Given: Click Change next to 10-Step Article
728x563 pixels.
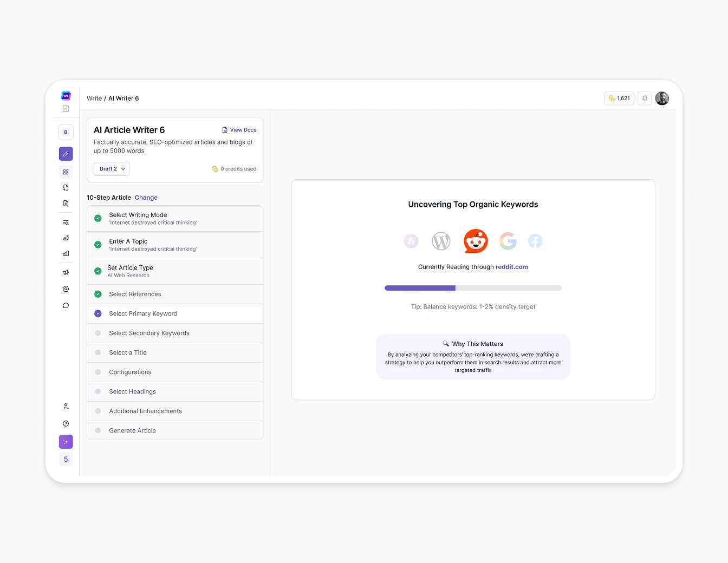Looking at the screenshot, I should pos(146,198).
